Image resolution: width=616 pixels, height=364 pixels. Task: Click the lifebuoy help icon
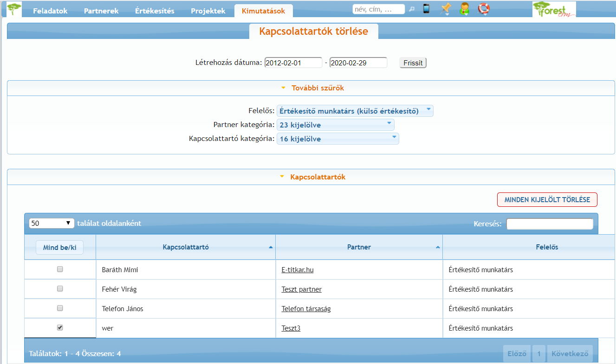pyautogui.click(x=484, y=9)
